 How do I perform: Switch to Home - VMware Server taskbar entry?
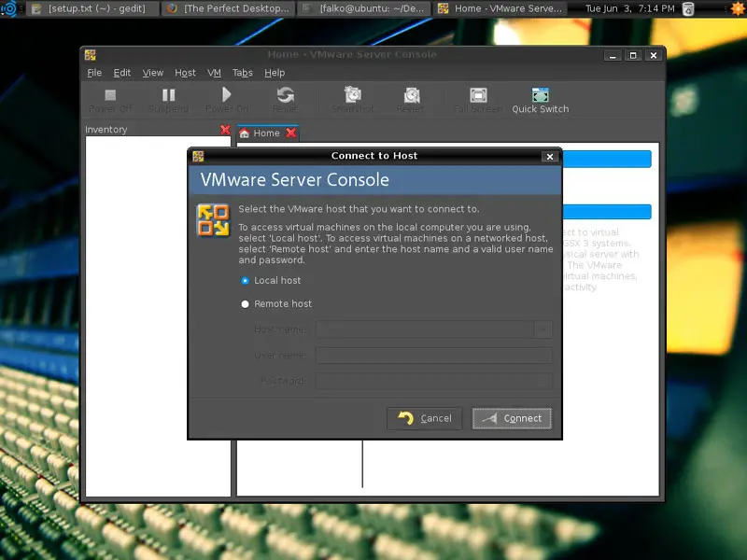[500, 8]
